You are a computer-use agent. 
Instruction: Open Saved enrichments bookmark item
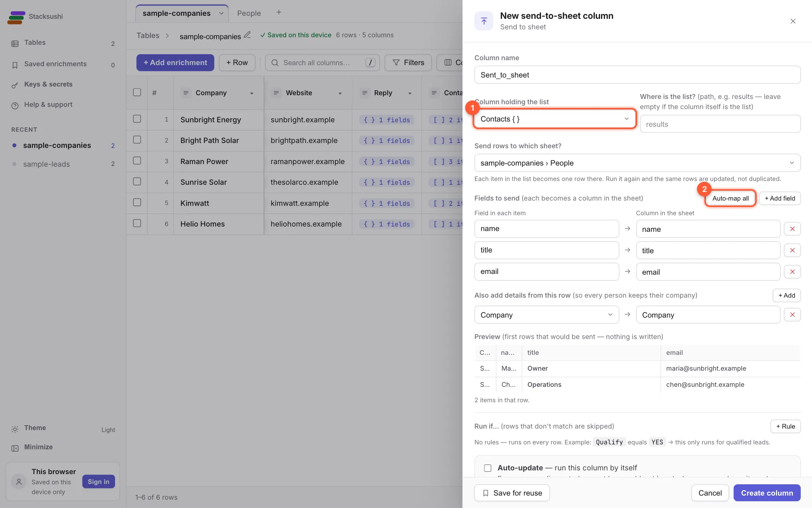[x=63, y=64]
